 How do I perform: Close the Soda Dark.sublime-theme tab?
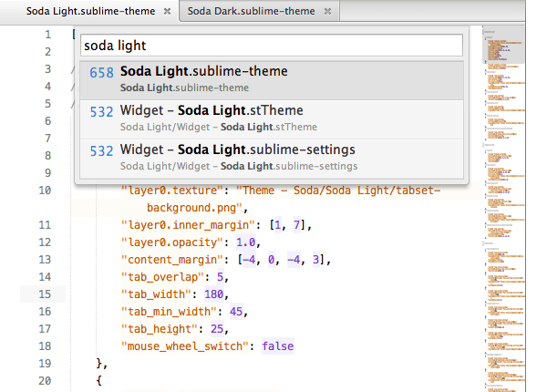pyautogui.click(x=327, y=12)
